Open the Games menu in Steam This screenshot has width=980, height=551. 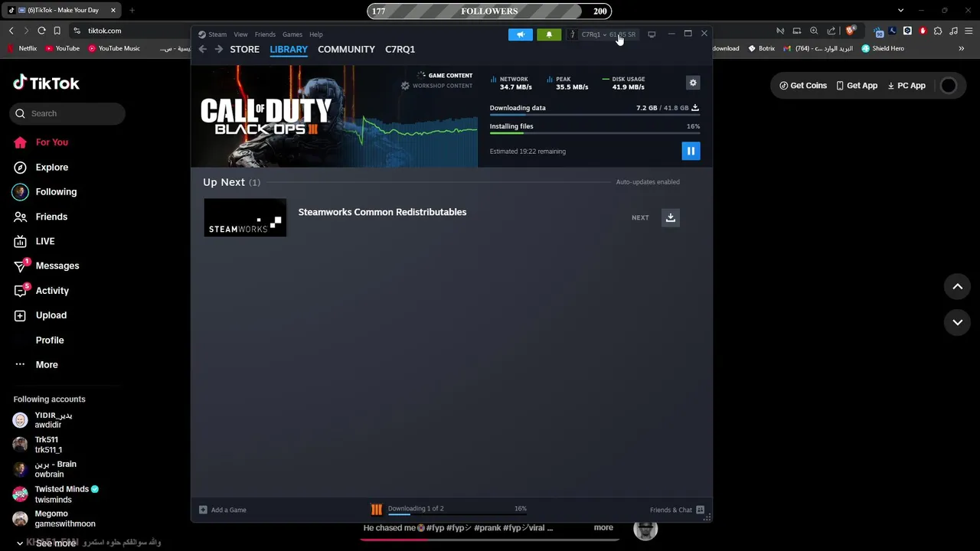click(x=292, y=34)
